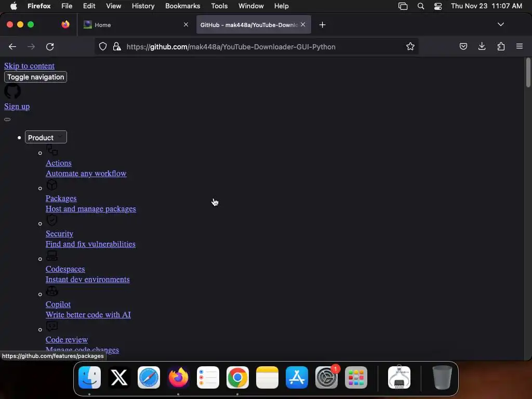The width and height of the screenshot is (532, 399).
Task: Open the Tools menu
Action: [x=219, y=6]
